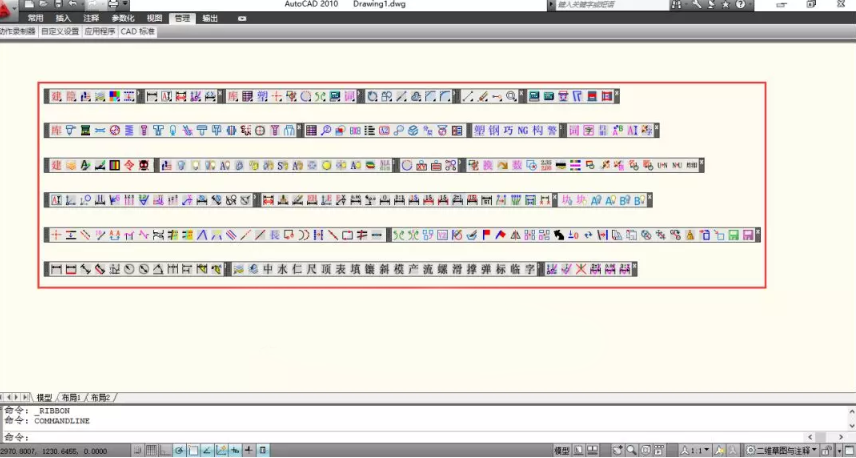Click the 模型 button in status bar

[563, 450]
